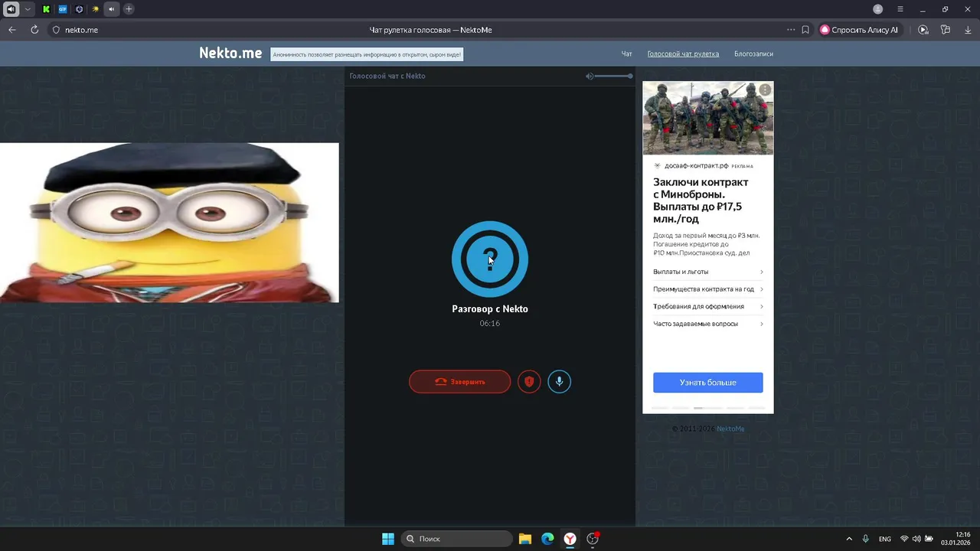Report the user with the red shield icon
Screen dimensions: 980x551
(529, 382)
